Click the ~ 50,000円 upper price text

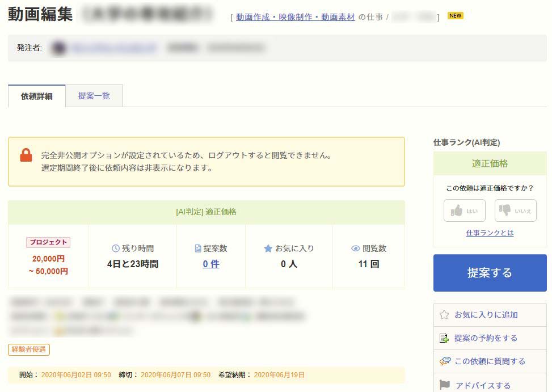[x=48, y=271]
